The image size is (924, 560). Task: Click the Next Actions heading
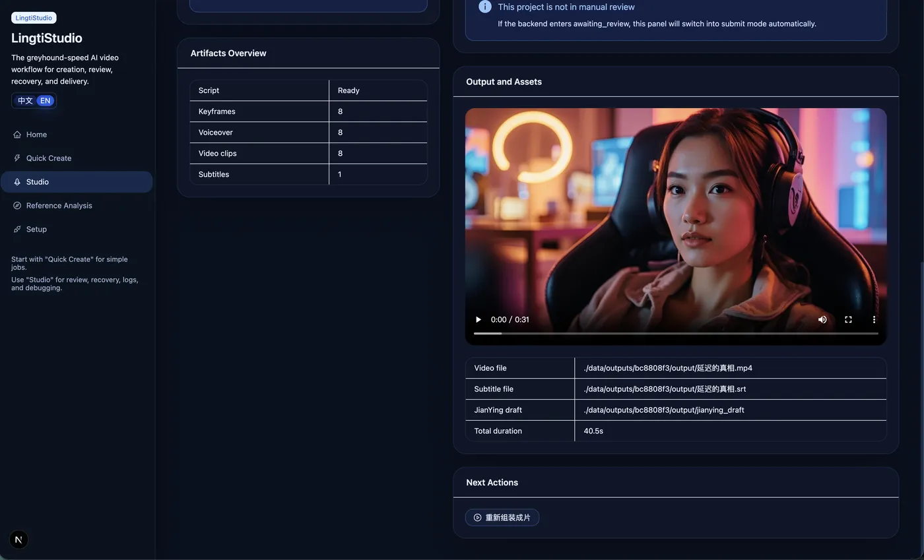tap(492, 483)
